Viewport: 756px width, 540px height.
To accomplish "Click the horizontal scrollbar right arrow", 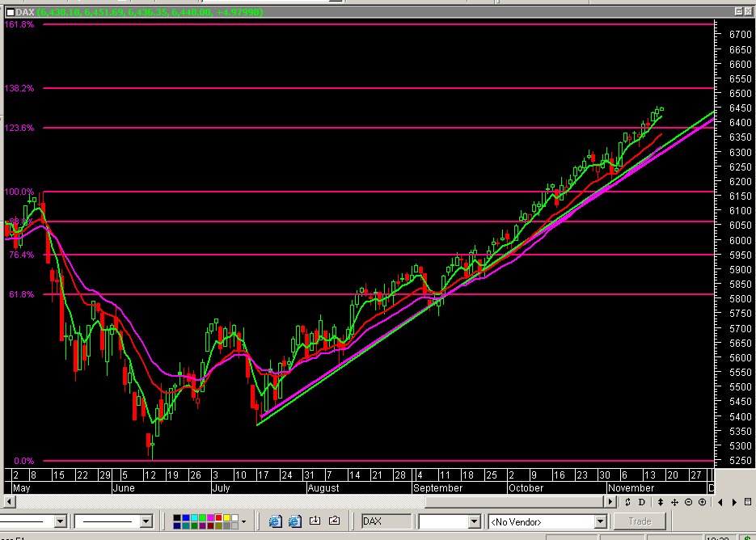I will [x=610, y=502].
